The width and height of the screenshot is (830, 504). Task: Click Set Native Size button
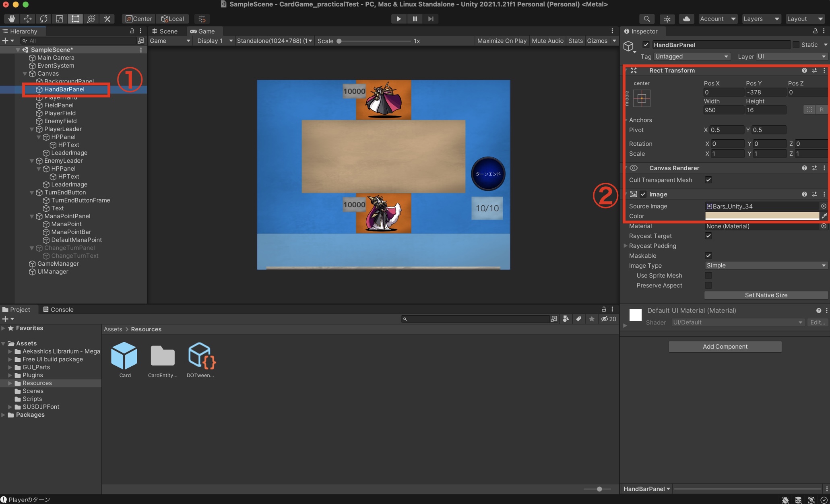(766, 295)
